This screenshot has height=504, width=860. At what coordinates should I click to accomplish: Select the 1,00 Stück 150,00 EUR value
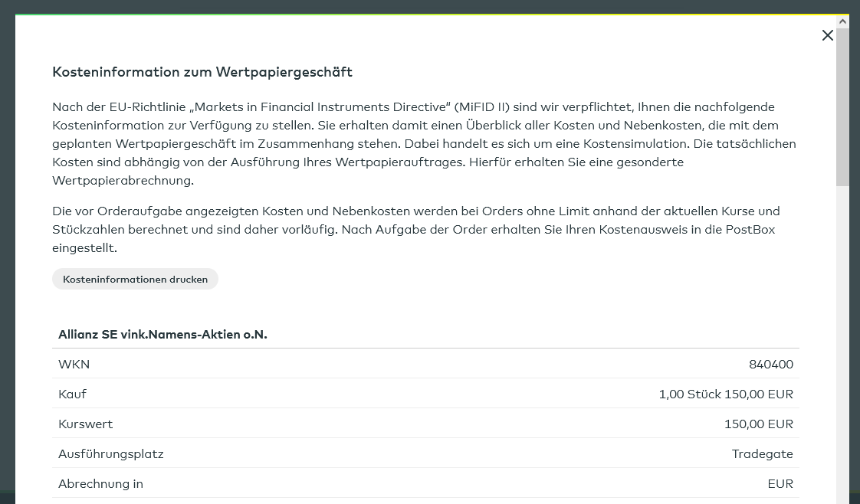(x=725, y=394)
